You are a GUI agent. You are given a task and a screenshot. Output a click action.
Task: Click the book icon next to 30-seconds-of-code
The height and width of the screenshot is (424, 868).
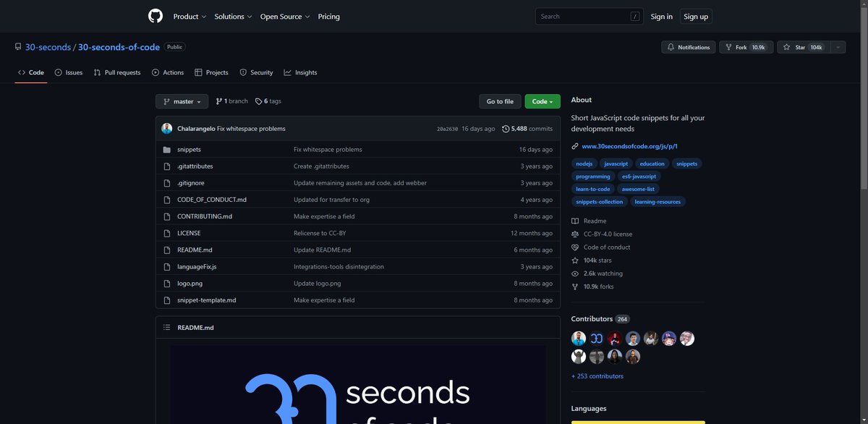coord(17,46)
